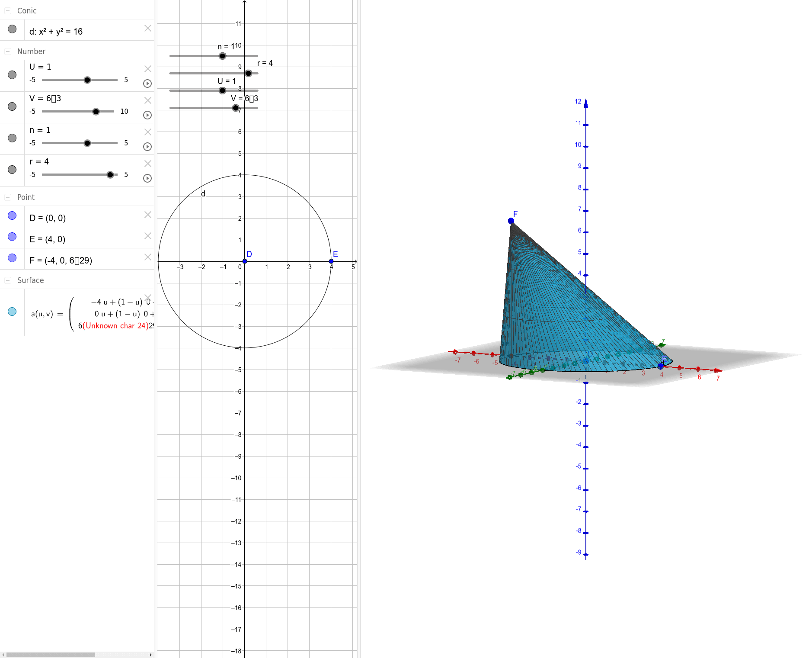Screen dimensions: 812x659
Task: Delete the surface a(u,v) definition
Action: point(148,298)
